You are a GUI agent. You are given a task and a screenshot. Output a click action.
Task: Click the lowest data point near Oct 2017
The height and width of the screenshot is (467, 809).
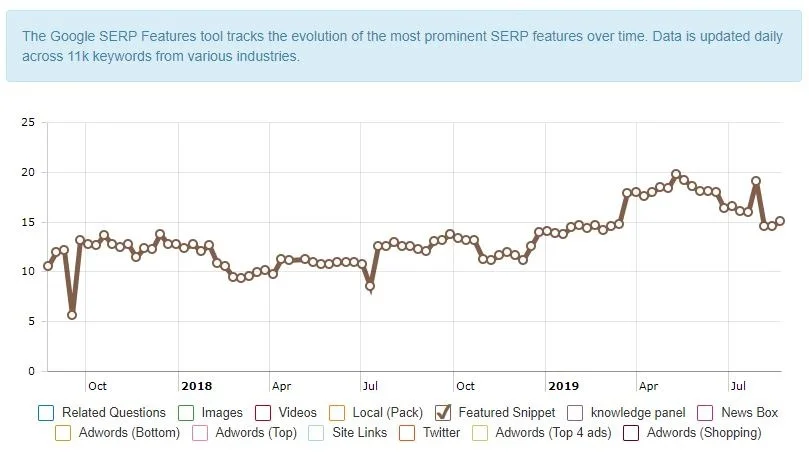(x=72, y=315)
